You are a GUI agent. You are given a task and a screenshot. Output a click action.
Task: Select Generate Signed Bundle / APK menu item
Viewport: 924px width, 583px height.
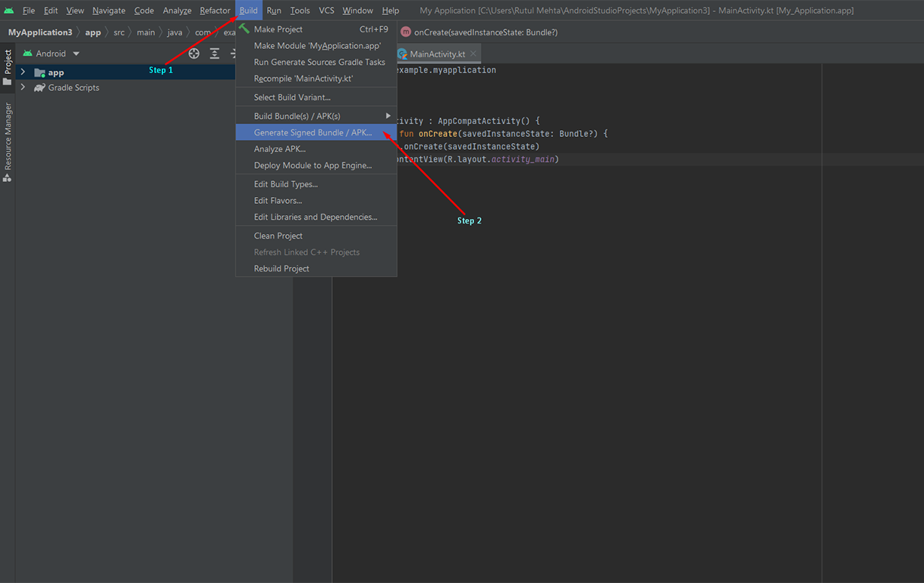pos(313,132)
